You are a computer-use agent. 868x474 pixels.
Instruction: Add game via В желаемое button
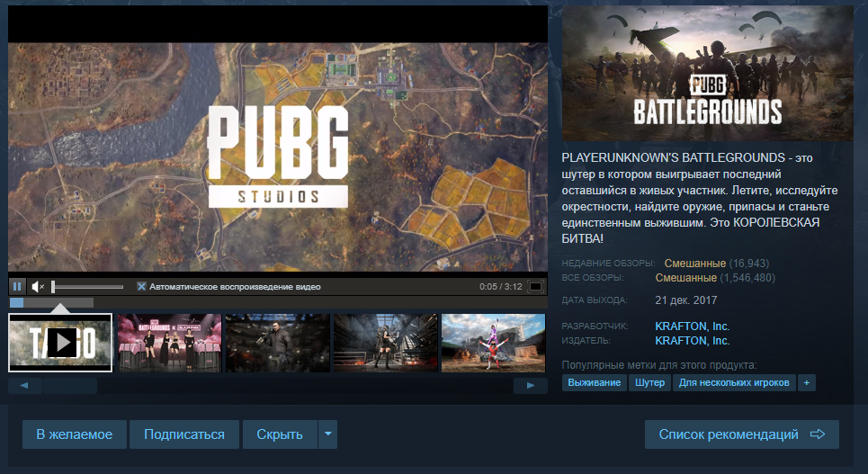74,434
